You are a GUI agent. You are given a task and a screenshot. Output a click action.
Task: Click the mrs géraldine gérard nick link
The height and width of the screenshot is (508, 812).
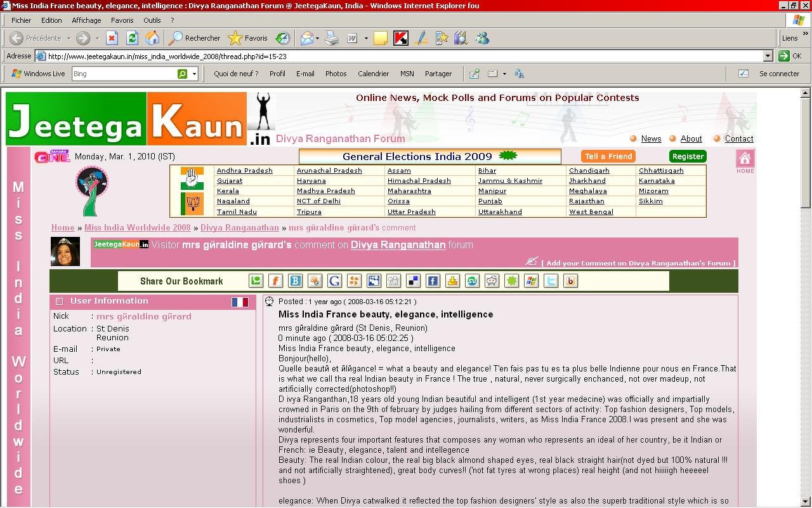tap(143, 316)
